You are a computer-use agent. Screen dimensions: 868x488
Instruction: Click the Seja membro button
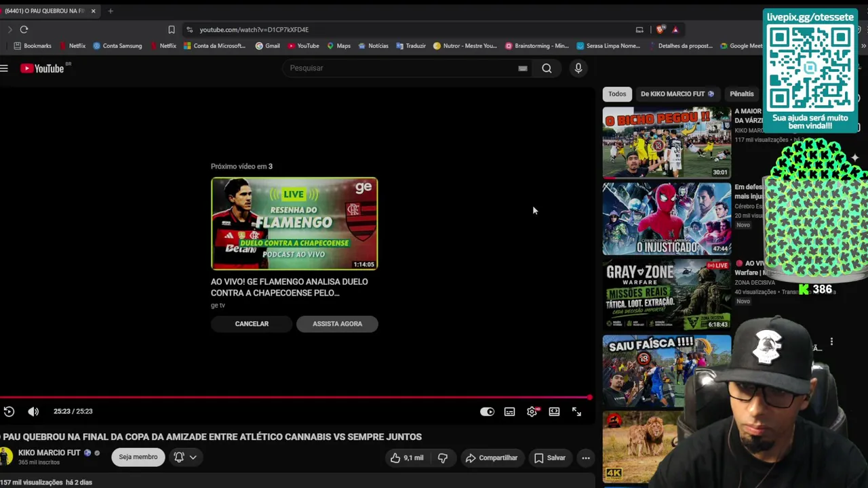pyautogui.click(x=138, y=457)
